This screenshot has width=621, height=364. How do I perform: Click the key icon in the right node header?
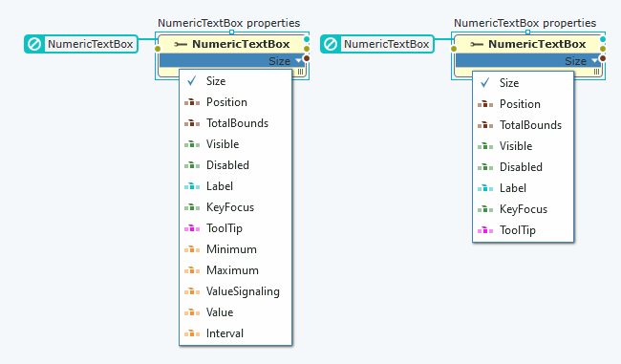tap(477, 44)
